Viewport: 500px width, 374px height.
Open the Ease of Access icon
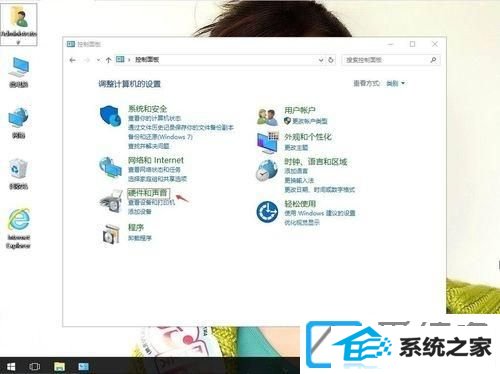click(x=267, y=212)
